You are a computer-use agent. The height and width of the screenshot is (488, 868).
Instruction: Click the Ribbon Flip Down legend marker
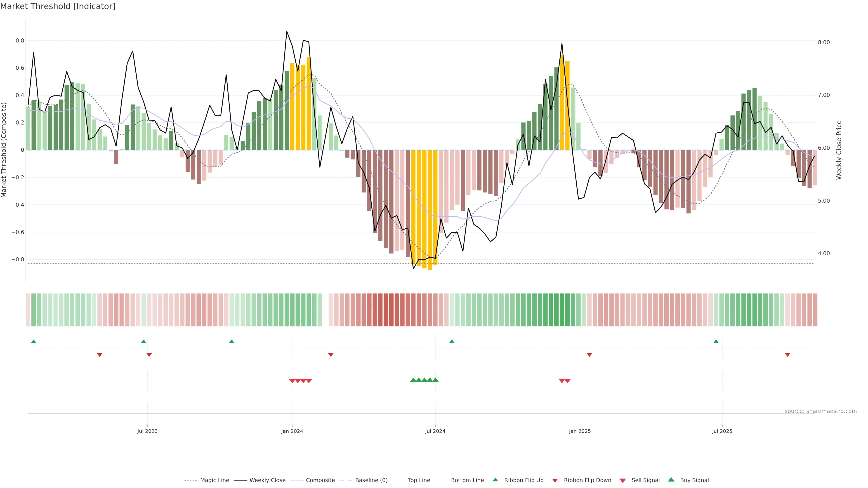click(555, 480)
